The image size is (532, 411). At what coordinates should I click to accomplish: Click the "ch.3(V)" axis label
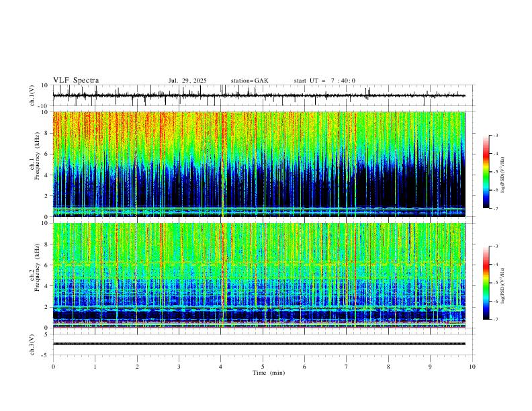coord(32,345)
